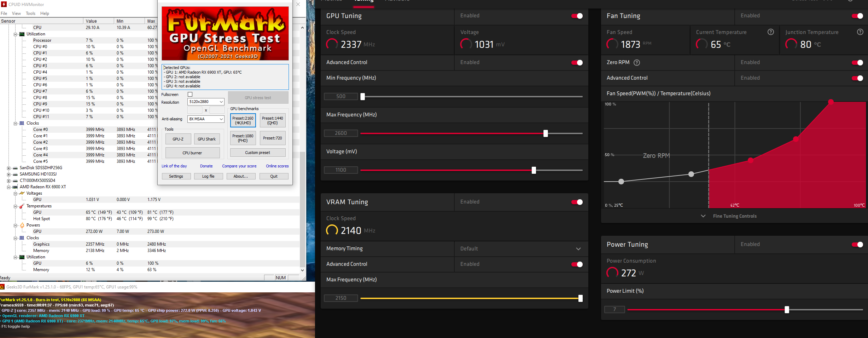Click the SAMSUNG HD103SJ drive icon
Screen dimensions: 868x338
tap(15, 174)
